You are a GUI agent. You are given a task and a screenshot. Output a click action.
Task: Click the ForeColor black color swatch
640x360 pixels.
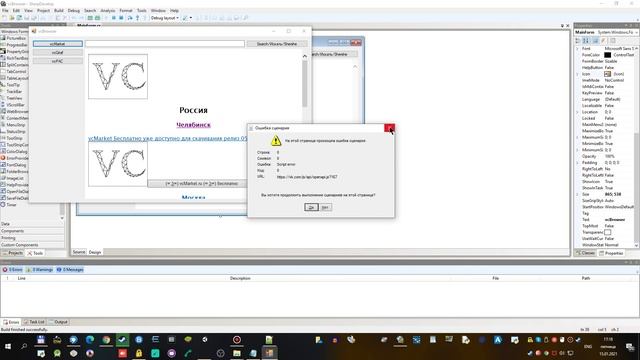(x=608, y=55)
